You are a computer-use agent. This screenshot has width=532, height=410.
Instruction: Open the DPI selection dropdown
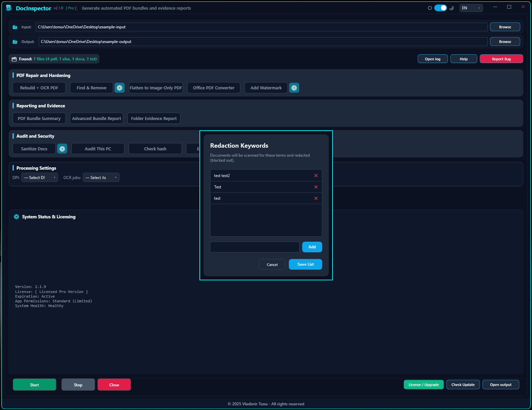pos(40,177)
